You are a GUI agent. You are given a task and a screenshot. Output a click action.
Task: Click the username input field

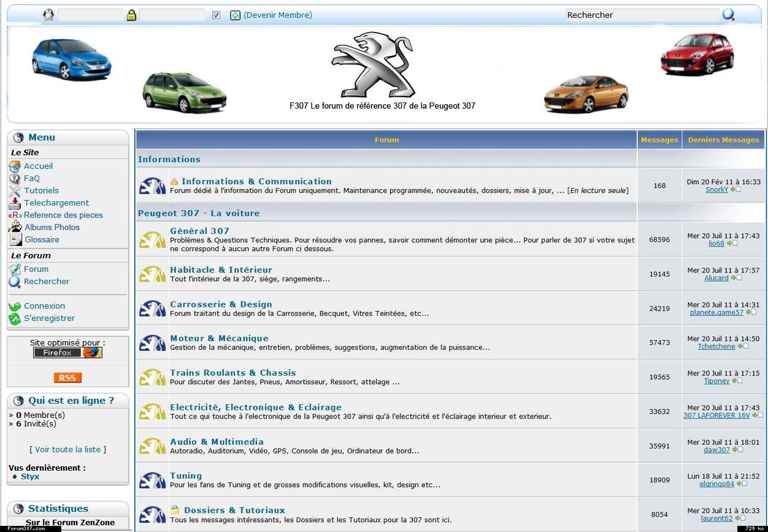pyautogui.click(x=90, y=15)
